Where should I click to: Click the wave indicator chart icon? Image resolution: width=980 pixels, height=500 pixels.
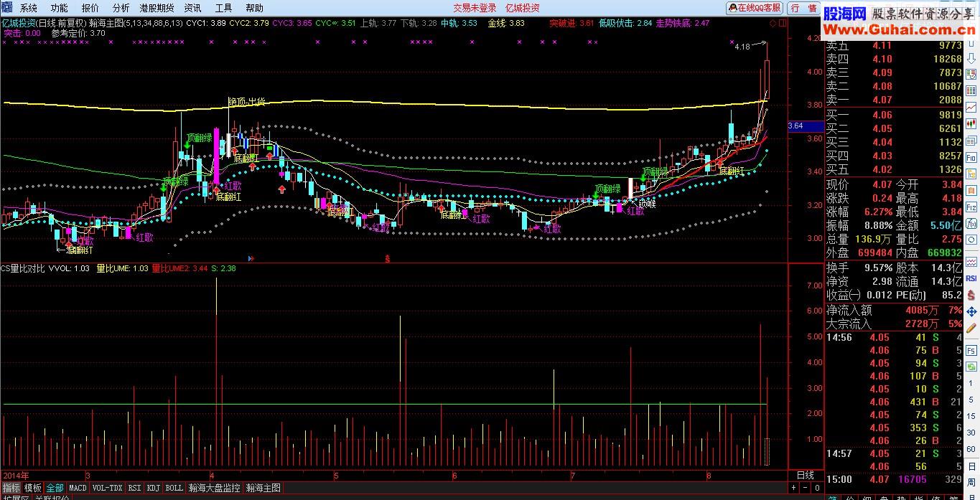pos(971,263)
